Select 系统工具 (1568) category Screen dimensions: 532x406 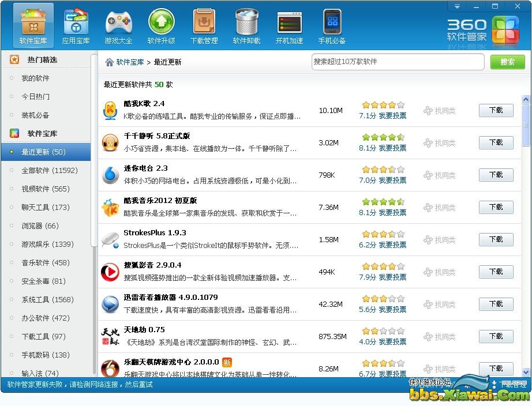pyautogui.click(x=47, y=299)
